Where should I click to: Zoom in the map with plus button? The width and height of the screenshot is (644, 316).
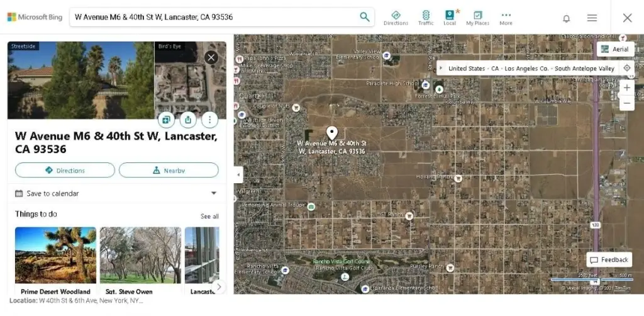pyautogui.click(x=626, y=87)
